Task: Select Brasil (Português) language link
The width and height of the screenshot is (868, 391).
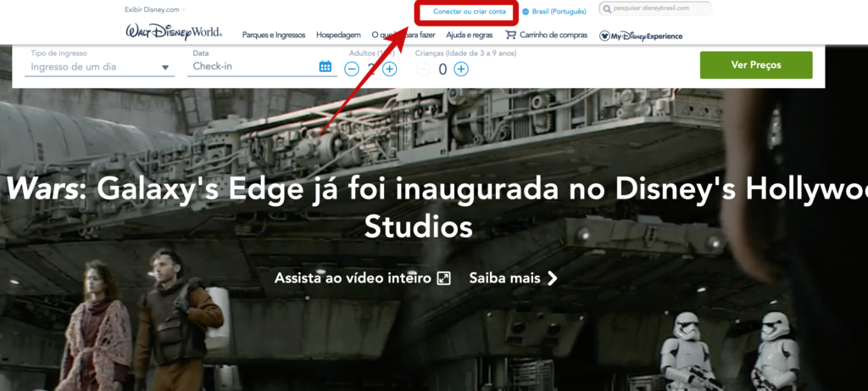Action: [x=559, y=11]
